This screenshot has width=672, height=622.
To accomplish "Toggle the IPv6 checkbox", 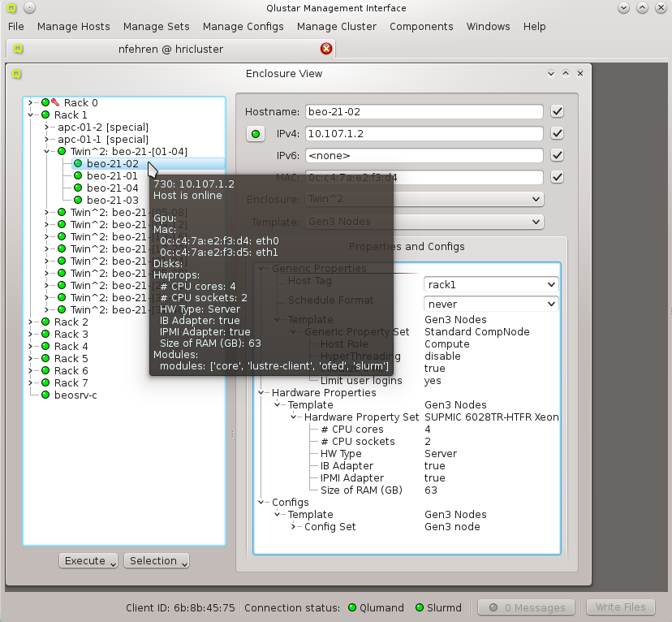I will click(x=557, y=155).
